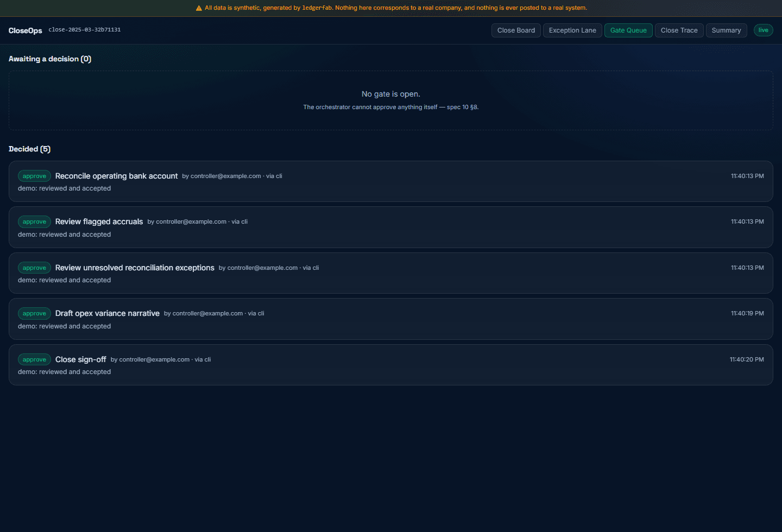Viewport: 782px width, 532px height.
Task: Click the CloseOps logo text
Action: point(26,30)
